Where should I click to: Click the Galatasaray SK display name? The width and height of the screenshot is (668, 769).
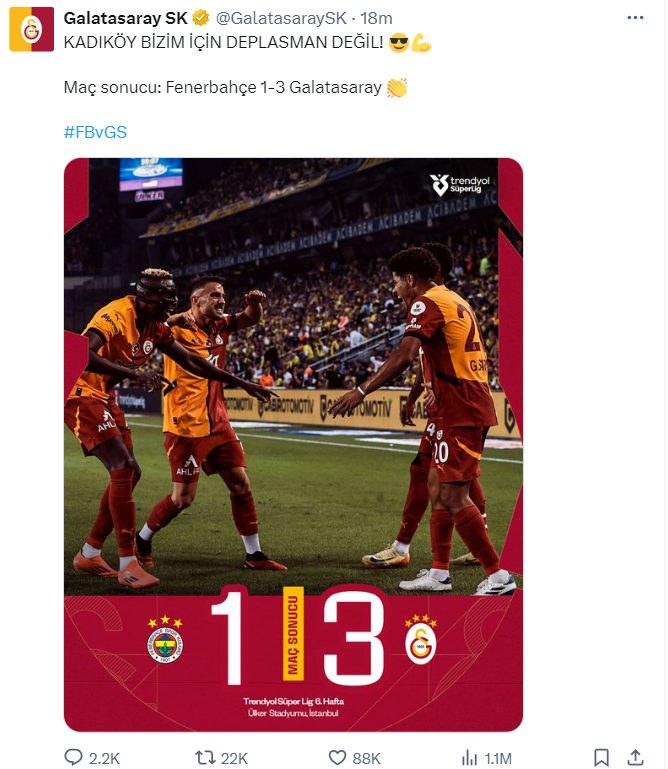click(126, 18)
